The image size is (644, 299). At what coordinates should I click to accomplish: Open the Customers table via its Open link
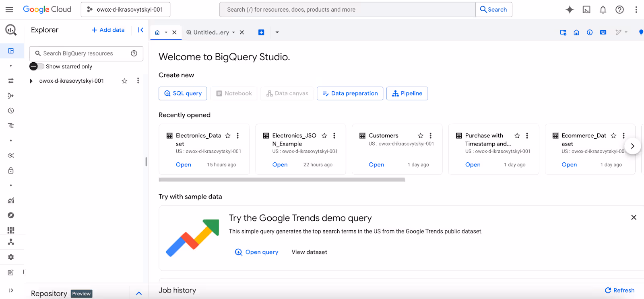(376, 164)
